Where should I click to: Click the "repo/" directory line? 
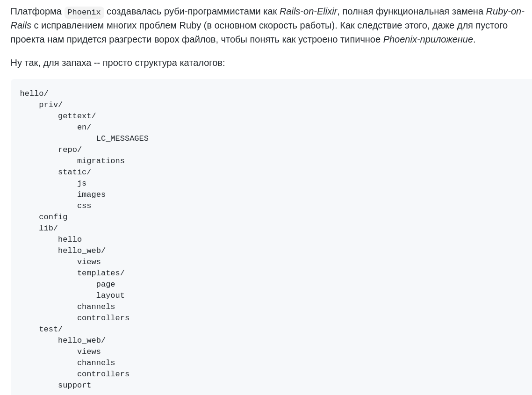tap(70, 150)
